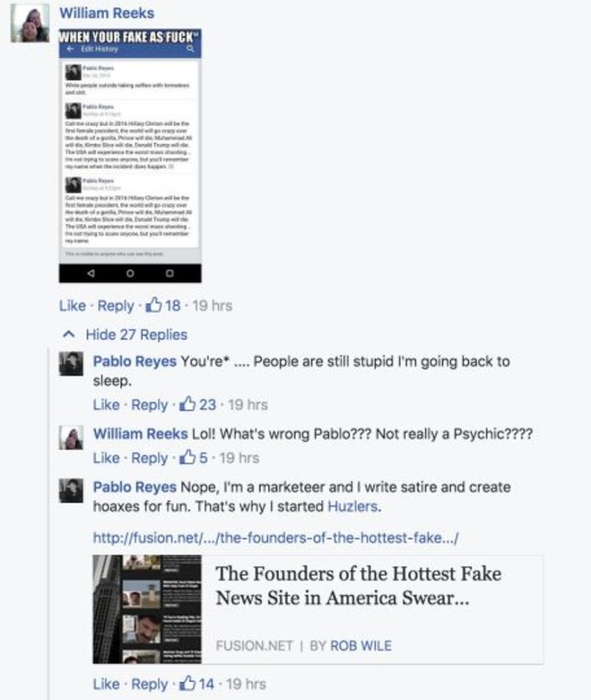Screen dimensions: 591x700
Task: Open the fake edit history meme image
Action: pos(130,156)
